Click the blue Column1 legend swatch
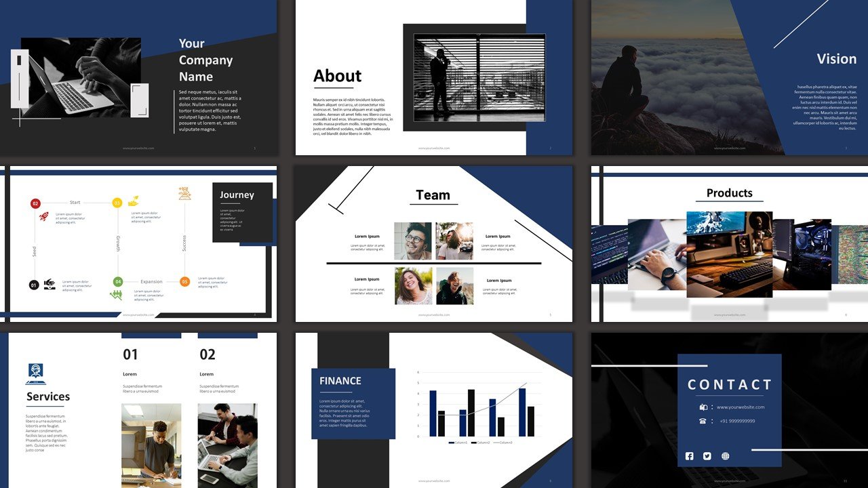The width and height of the screenshot is (868, 488). point(452,443)
